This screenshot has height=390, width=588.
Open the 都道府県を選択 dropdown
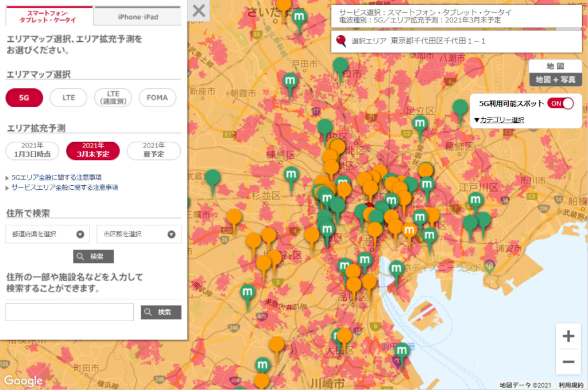[48, 234]
